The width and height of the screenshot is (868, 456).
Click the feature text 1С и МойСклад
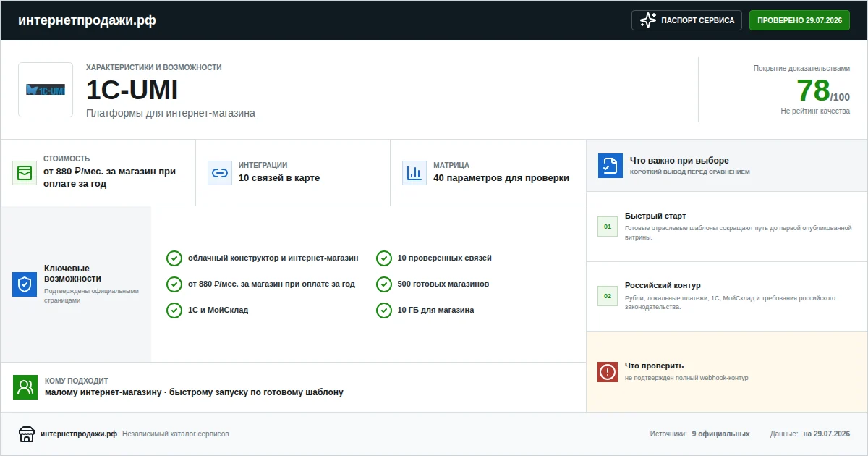click(218, 310)
